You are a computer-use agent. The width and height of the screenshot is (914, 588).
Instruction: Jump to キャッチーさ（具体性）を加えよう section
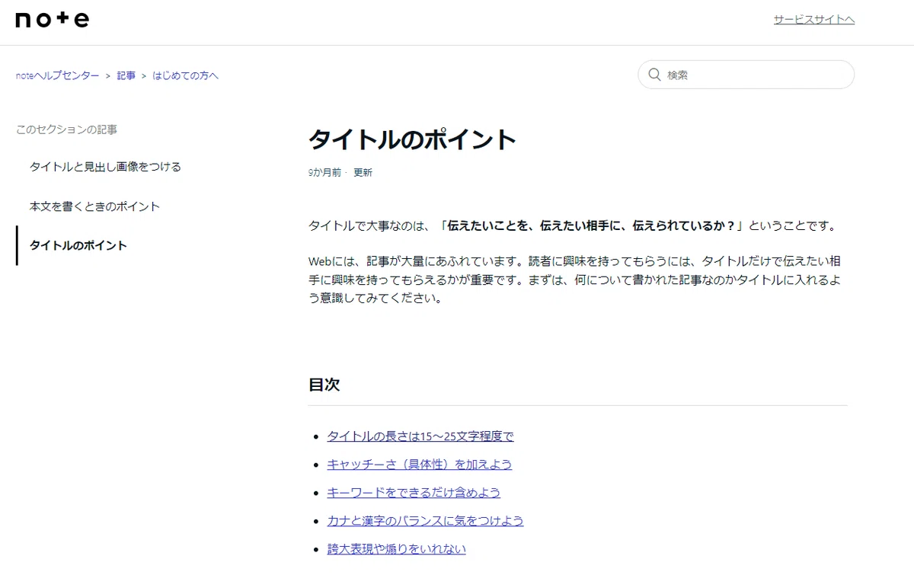point(420,465)
